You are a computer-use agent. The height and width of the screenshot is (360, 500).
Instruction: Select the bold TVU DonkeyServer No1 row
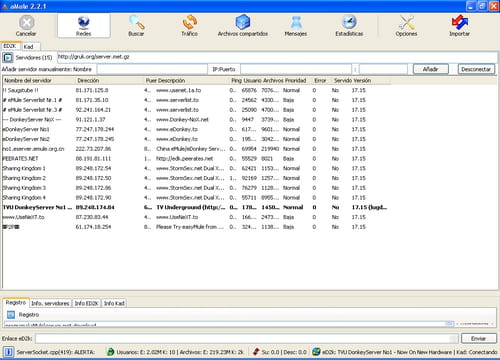click(x=197, y=207)
